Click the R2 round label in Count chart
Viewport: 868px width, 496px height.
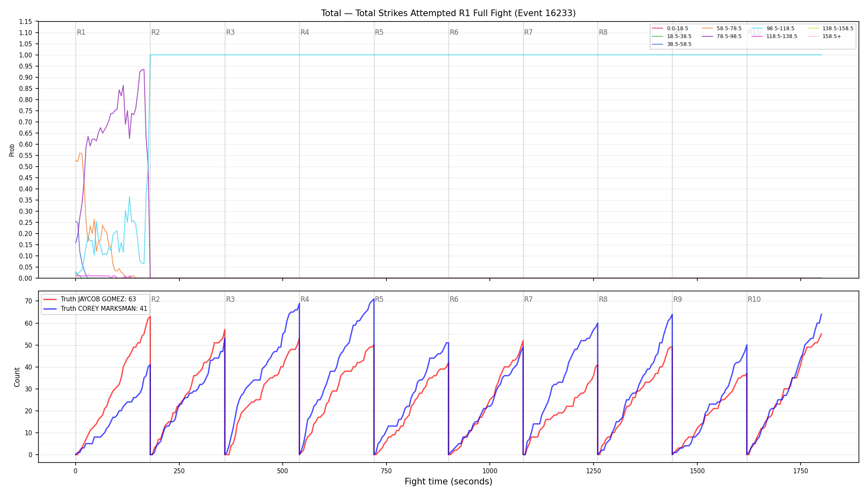click(155, 299)
